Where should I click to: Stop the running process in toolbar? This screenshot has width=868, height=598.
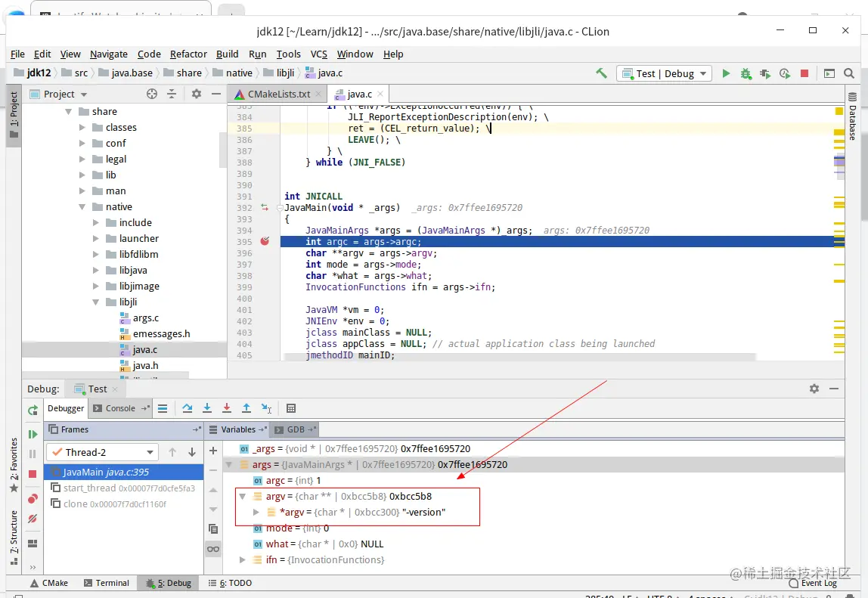coord(804,73)
